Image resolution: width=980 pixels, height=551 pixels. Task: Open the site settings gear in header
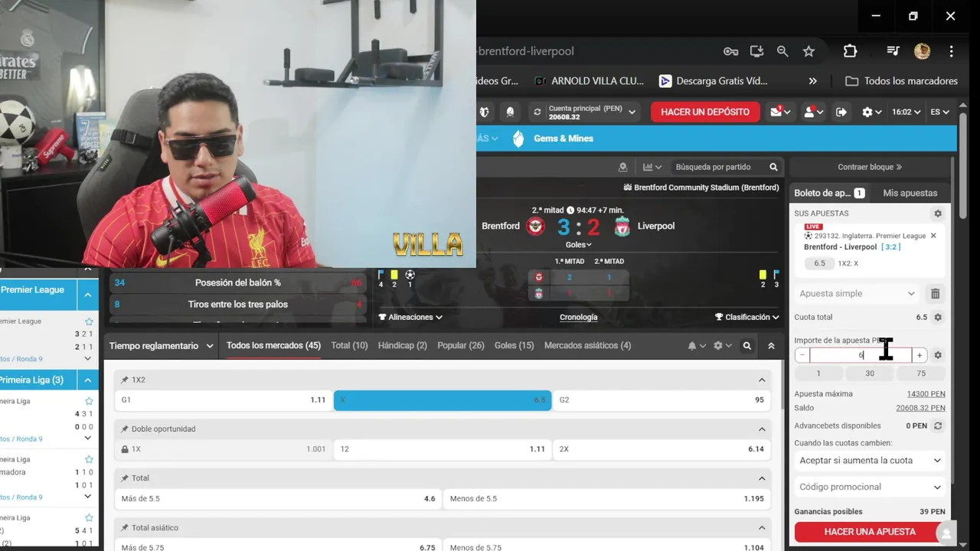[867, 112]
